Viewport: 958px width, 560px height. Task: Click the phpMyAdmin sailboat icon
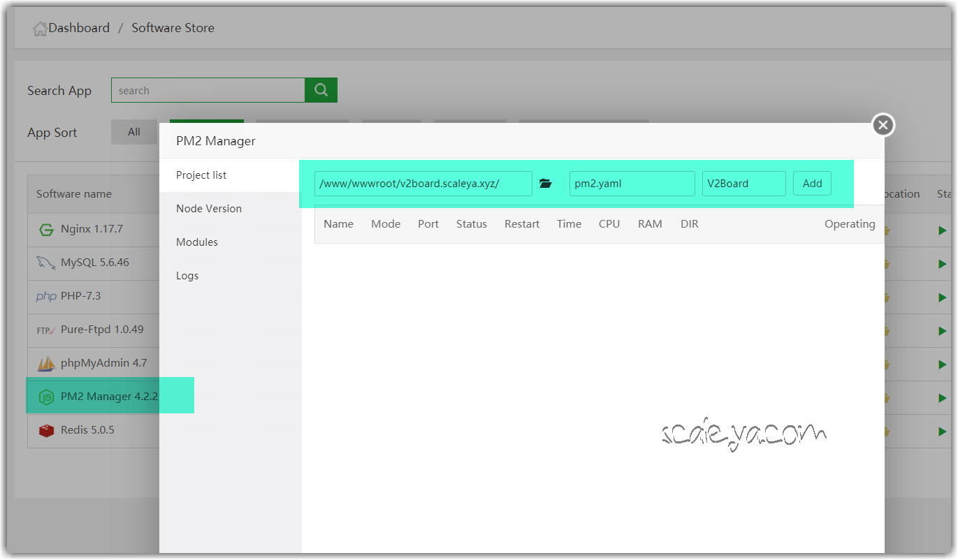[46, 364]
